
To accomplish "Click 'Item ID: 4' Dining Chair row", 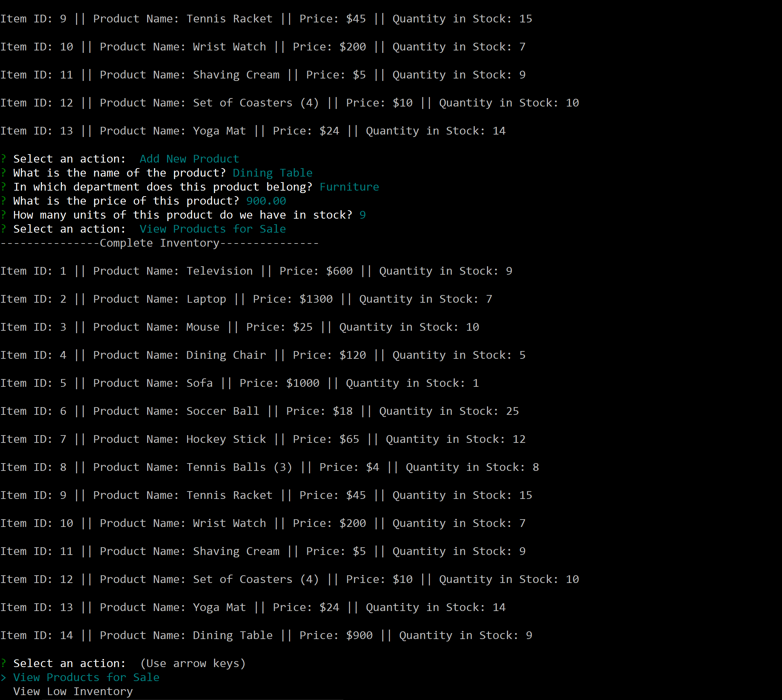I will pos(263,355).
